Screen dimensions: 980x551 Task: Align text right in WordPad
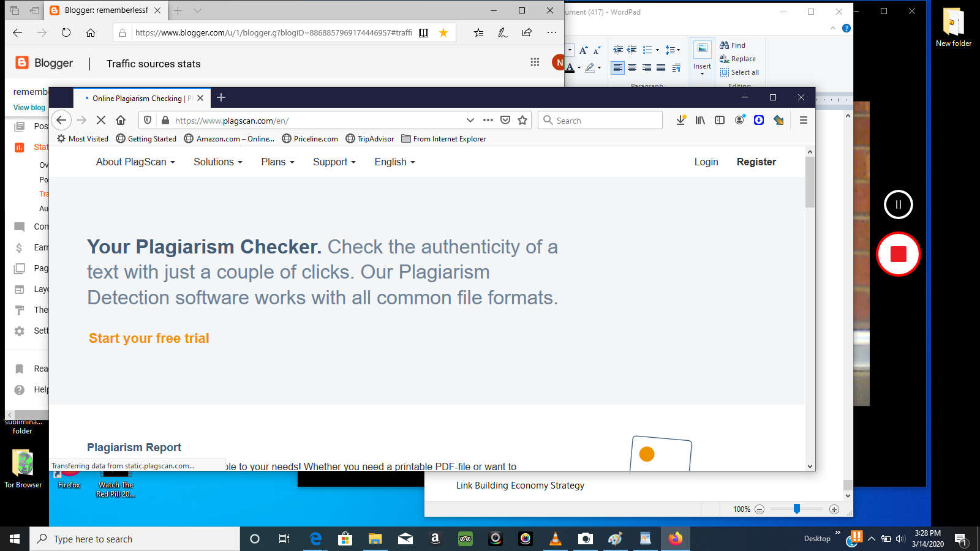647,68
